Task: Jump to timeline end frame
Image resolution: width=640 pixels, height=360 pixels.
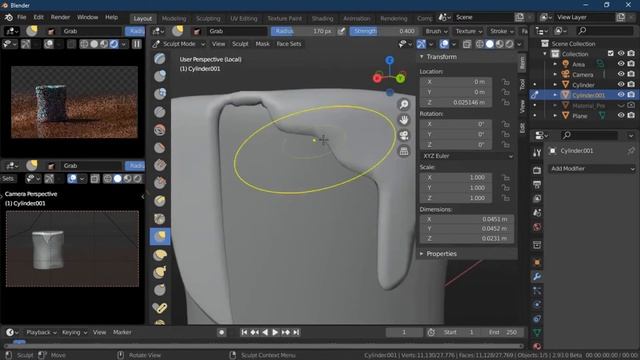Action: click(x=296, y=332)
